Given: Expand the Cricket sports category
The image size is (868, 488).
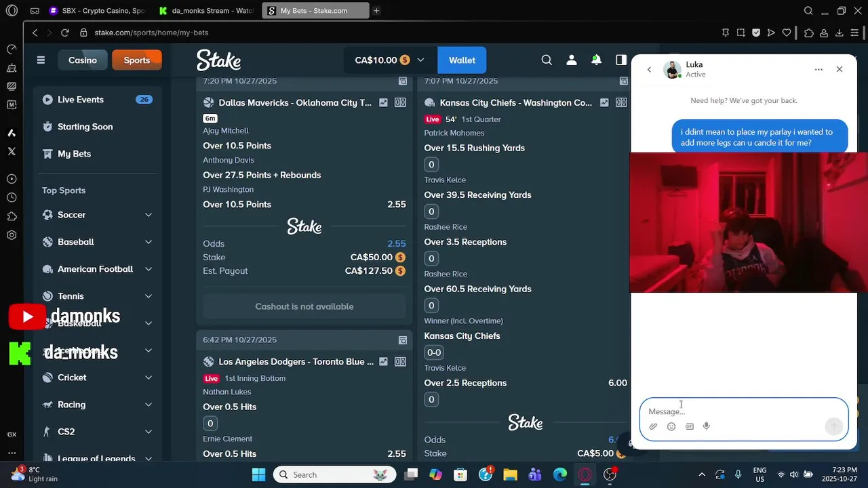Looking at the screenshot, I should pos(149,378).
